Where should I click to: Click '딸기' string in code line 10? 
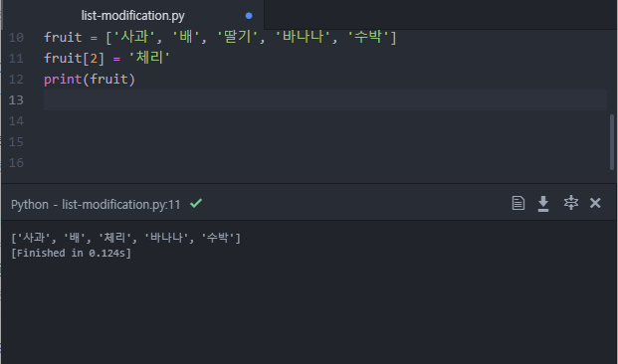coord(238,37)
